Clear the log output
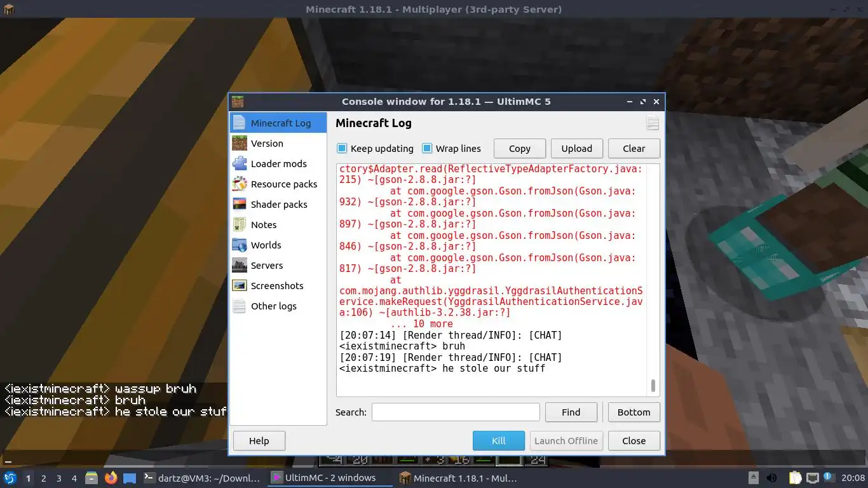The height and width of the screenshot is (488, 868). [634, 148]
